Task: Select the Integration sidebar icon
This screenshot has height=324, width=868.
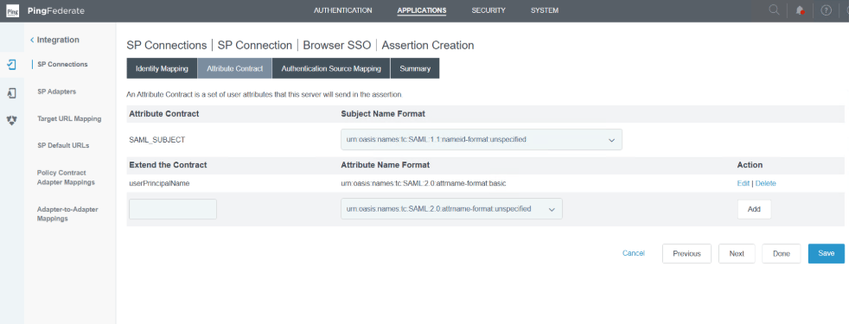Action: pyautogui.click(x=11, y=65)
